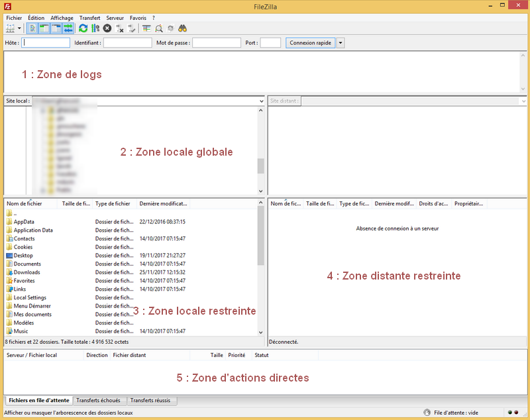Image resolution: width=530 pixels, height=420 pixels.
Task: Open the Transfert menu
Action: pyautogui.click(x=90, y=18)
